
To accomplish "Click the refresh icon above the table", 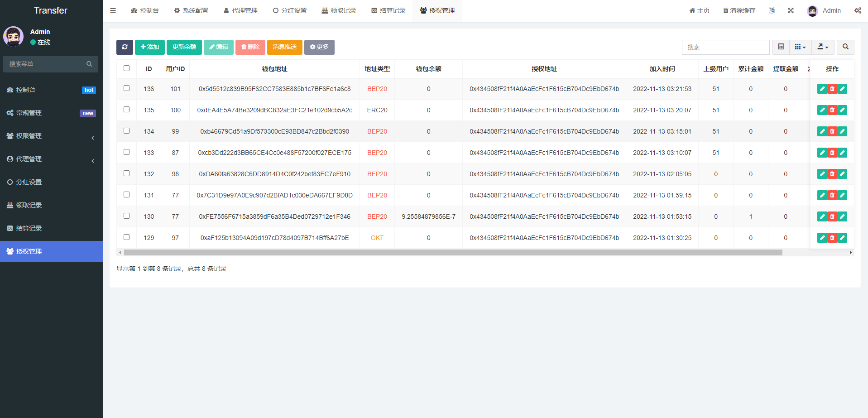I will click(125, 47).
